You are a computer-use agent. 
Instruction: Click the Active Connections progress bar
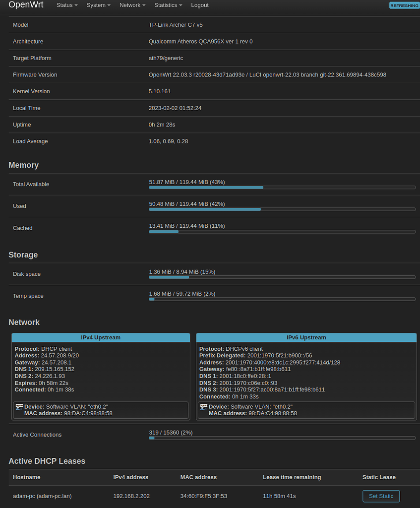[x=281, y=438]
